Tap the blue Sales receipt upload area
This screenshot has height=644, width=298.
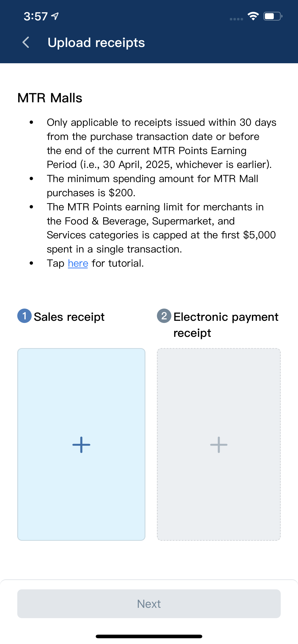click(x=81, y=444)
